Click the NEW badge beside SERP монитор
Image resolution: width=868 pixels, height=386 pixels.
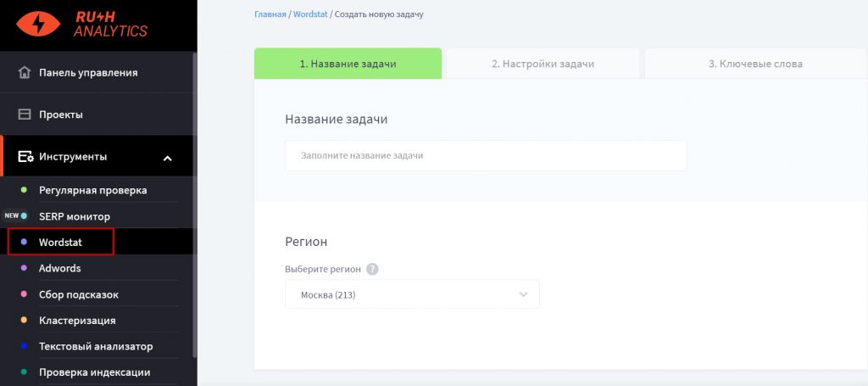[12, 216]
